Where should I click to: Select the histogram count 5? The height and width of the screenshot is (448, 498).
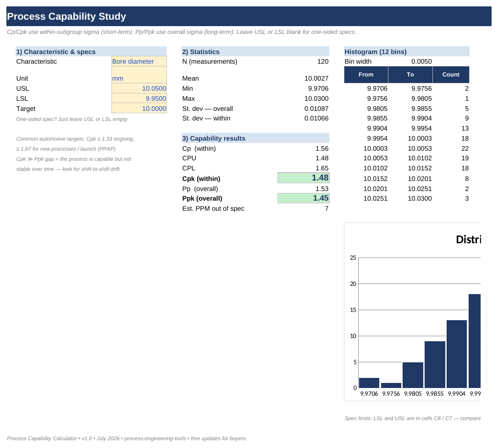pos(467,109)
